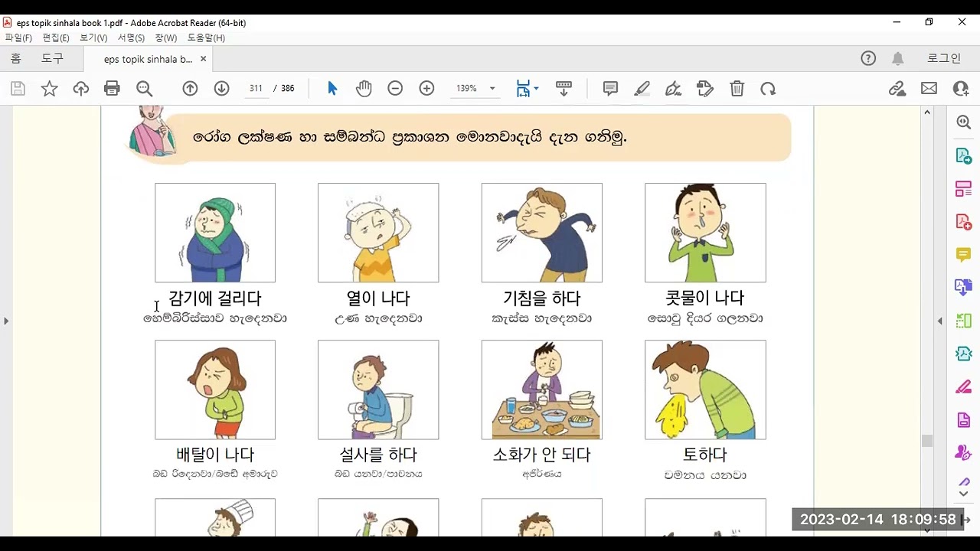Open the Protect PDF tool icon
Screen dimensions: 980x551
tap(963, 419)
